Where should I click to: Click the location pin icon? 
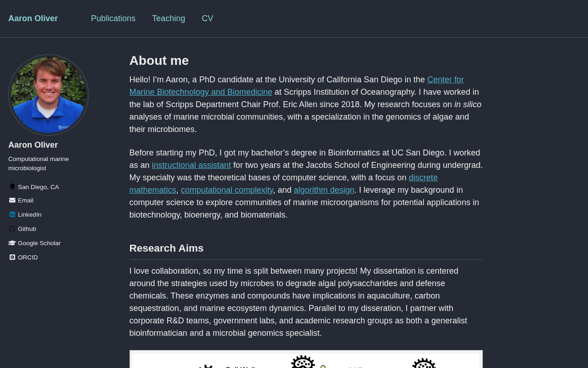pyautogui.click(x=12, y=187)
